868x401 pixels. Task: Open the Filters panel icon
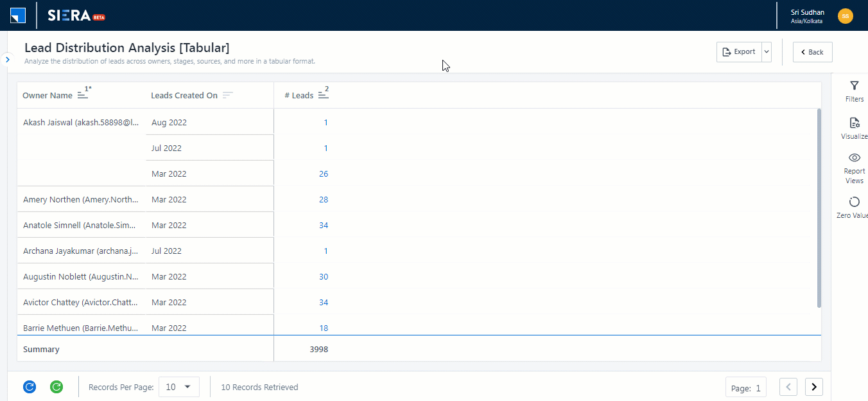click(854, 86)
